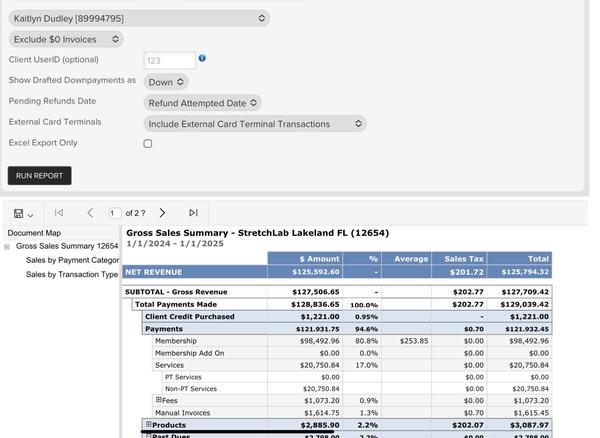Viewport: 600px width, 438px height.
Task: Open the Exclude $0 Invoices dropdown
Action: (66, 39)
